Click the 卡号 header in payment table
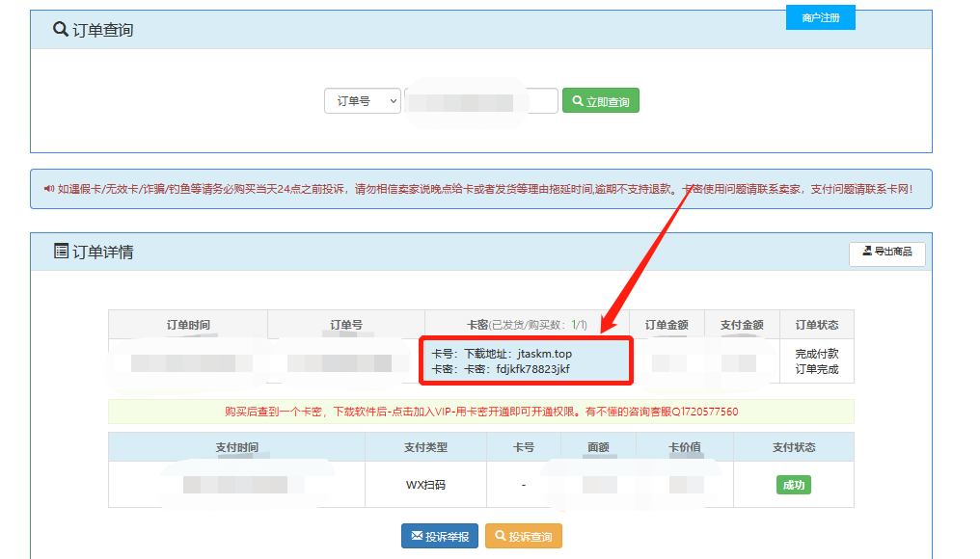Screen dimensions: 980x559 coord(523,447)
